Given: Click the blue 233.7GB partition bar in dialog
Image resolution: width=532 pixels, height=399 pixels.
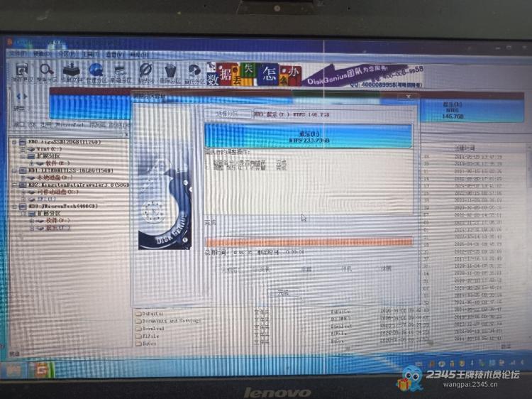Looking at the screenshot, I should [x=307, y=136].
